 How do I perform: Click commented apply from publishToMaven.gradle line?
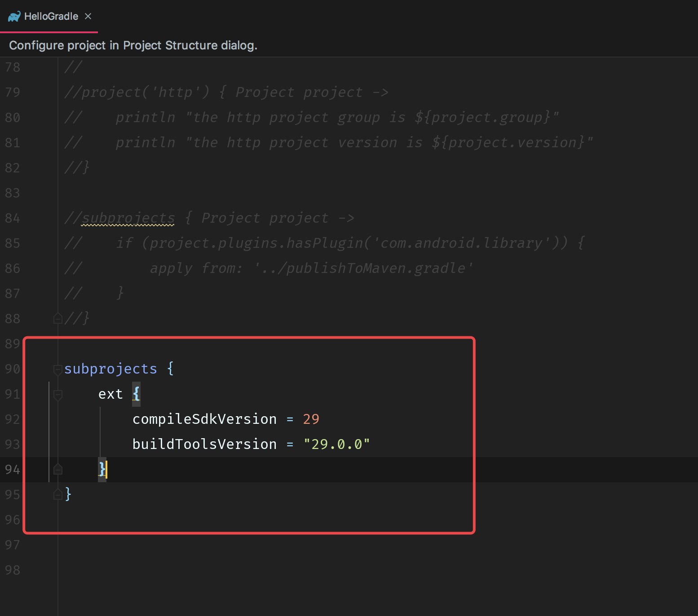(x=269, y=268)
